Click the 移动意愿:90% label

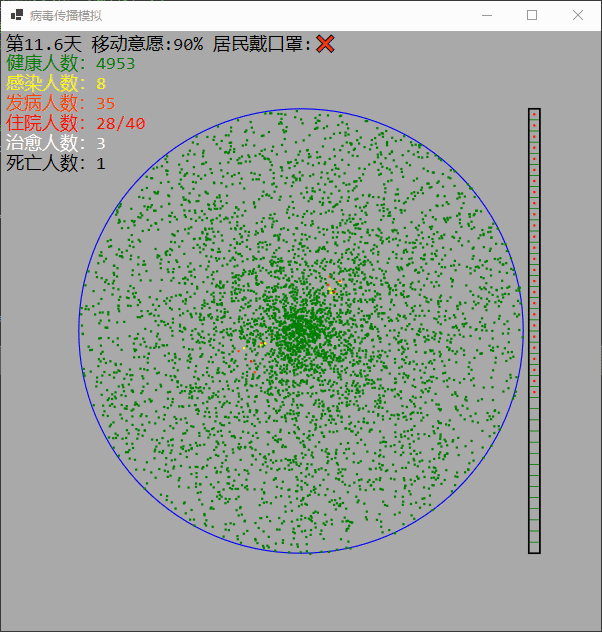coord(147,44)
